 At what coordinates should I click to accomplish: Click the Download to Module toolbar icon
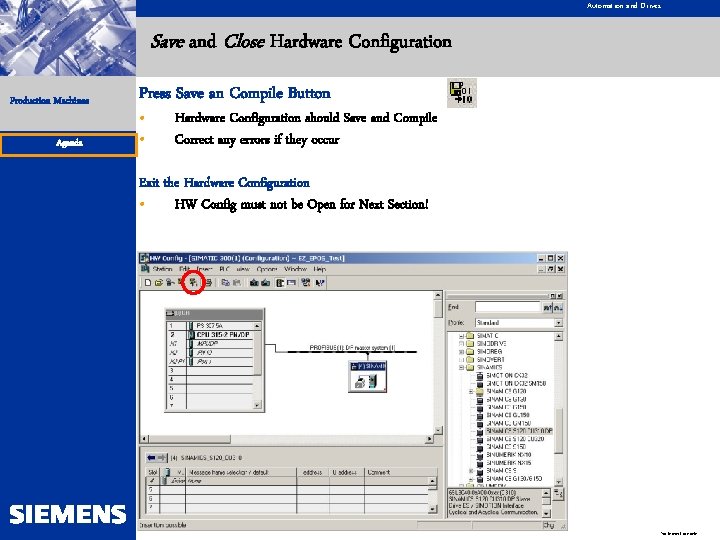coord(254,283)
